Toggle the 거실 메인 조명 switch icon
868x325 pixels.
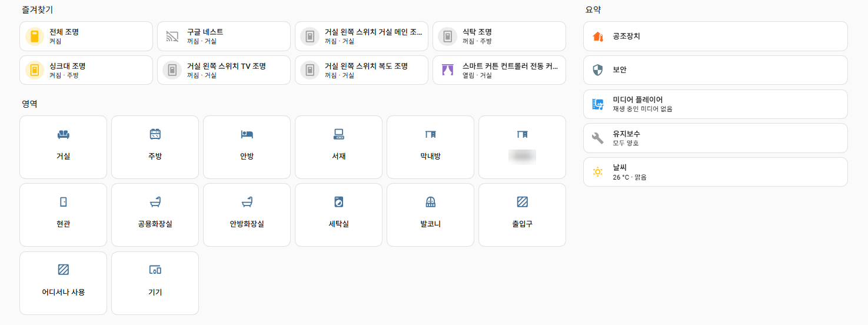click(x=310, y=37)
